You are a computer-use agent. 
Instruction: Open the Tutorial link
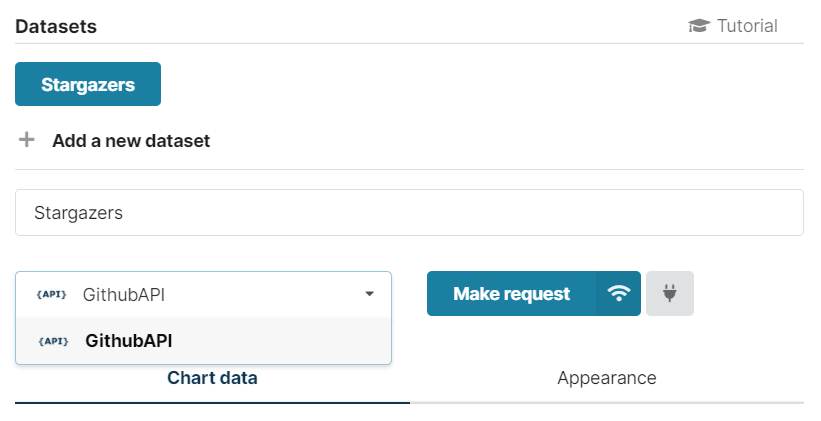746,26
